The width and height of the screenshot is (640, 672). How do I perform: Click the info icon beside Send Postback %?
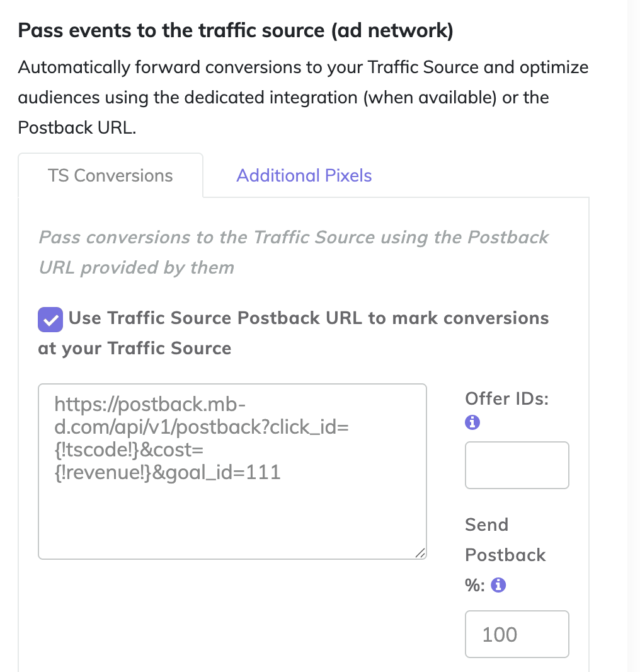pos(498,586)
